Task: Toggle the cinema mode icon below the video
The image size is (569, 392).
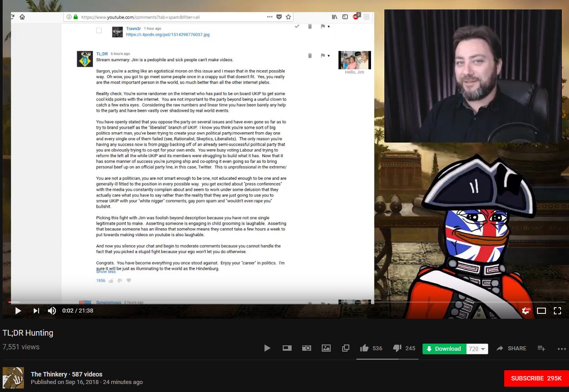Action: tap(287, 348)
